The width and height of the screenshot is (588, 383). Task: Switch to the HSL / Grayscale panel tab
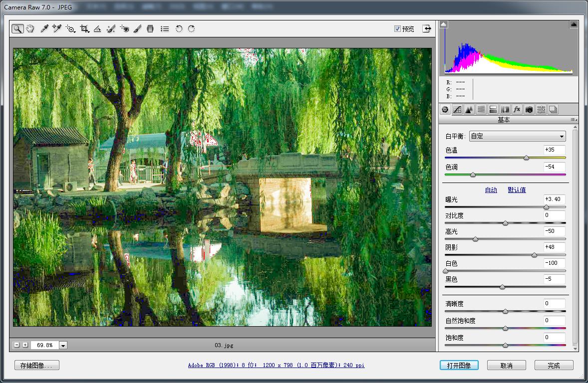[x=481, y=109]
